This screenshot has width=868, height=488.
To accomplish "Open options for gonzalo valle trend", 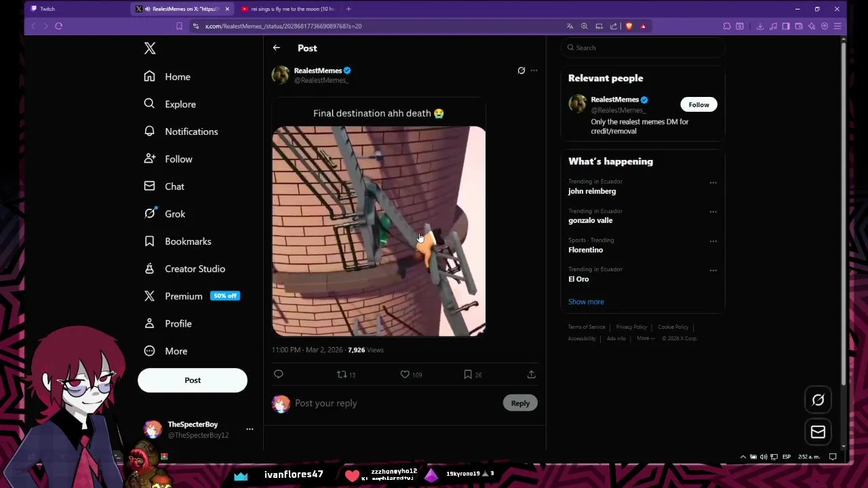I will (713, 211).
